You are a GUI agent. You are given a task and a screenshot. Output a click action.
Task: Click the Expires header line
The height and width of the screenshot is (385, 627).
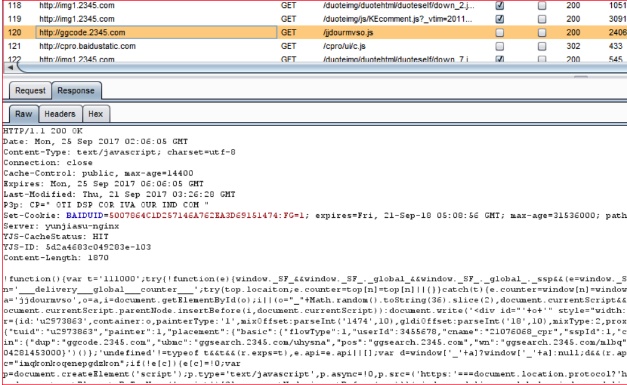click(103, 184)
